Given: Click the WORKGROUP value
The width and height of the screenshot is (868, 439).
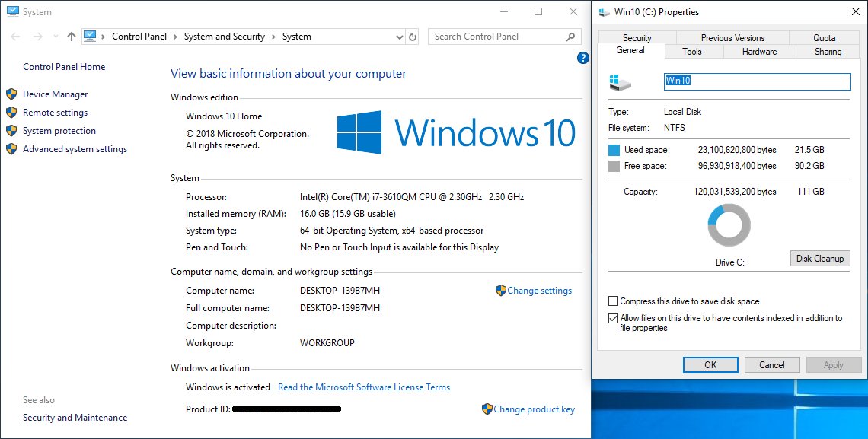Looking at the screenshot, I should coord(327,343).
